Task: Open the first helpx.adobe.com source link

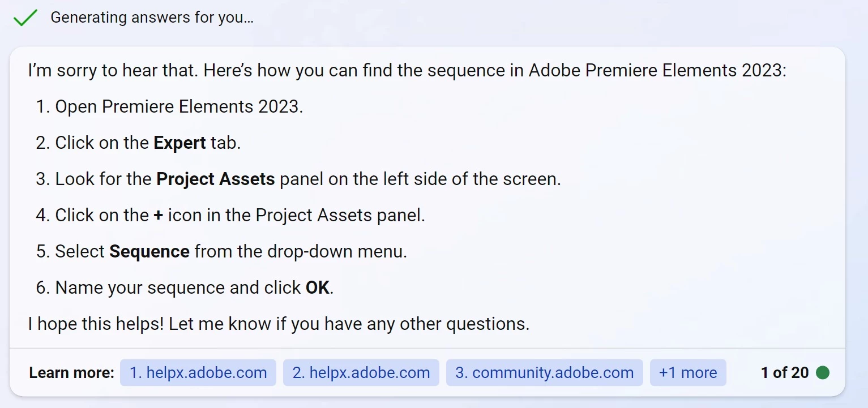Action: [x=198, y=373]
